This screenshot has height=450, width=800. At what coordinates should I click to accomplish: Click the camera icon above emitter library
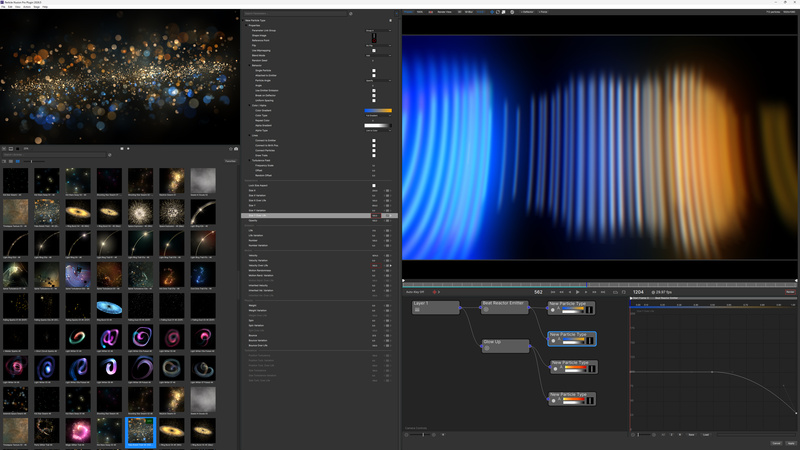click(x=236, y=149)
